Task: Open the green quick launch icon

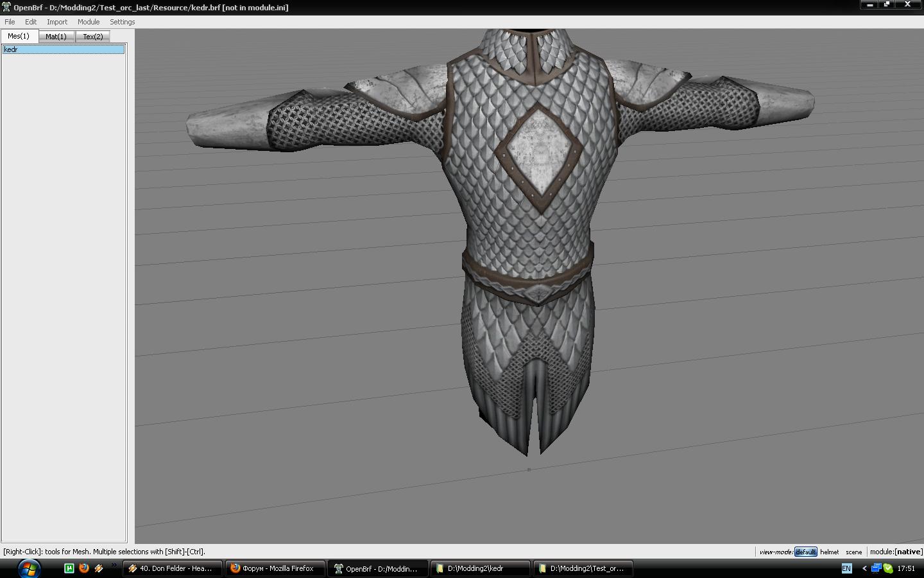Action: coord(69,568)
